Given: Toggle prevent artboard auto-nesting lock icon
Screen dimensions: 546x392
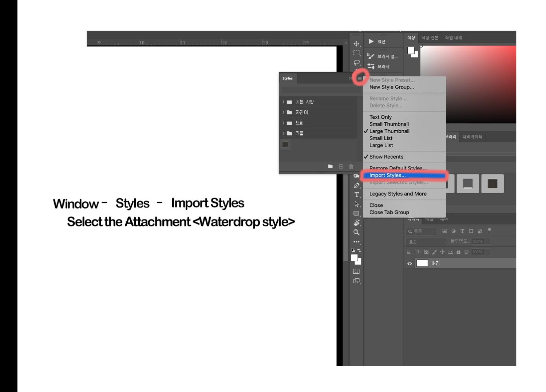Looking at the screenshot, I should (x=450, y=252).
